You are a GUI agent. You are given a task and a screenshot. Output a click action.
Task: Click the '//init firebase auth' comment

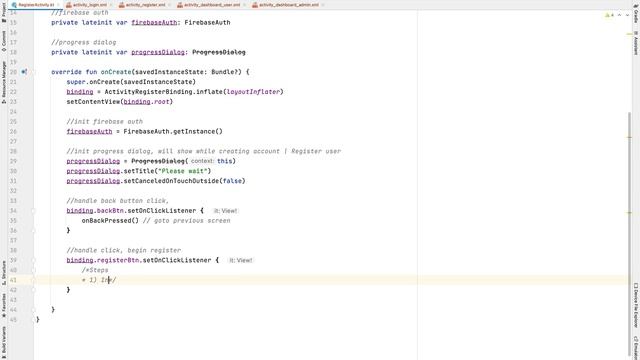104,122
